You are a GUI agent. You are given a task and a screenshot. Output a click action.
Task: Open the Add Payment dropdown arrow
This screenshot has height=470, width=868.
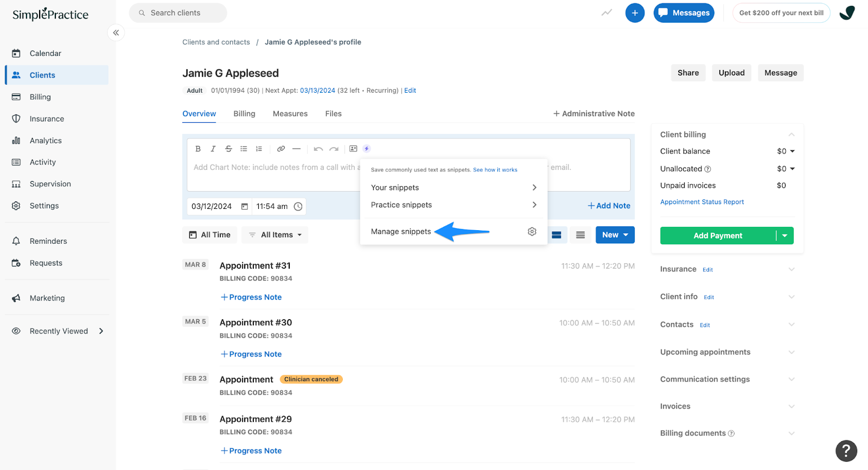[784, 236]
